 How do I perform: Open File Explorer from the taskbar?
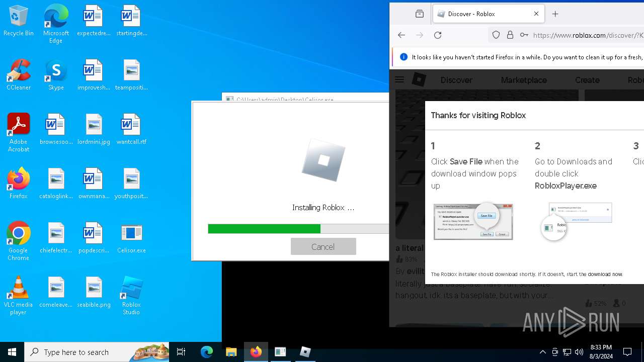click(x=231, y=352)
